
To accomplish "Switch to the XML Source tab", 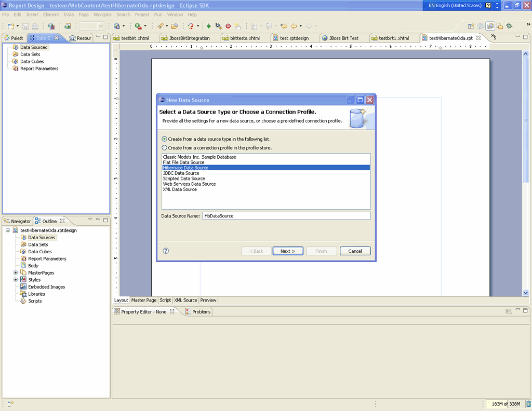I will 185,300.
